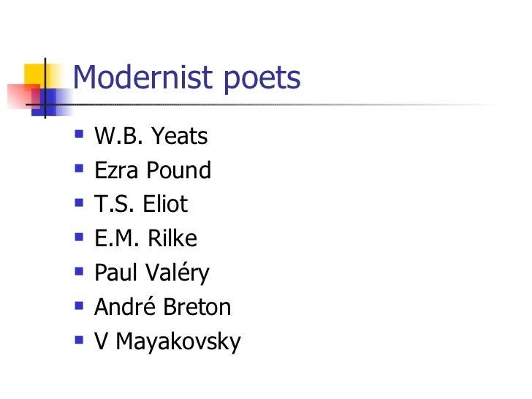The image size is (532, 399).
Task: Click the T.S. Eliot list entry
Action: 141,204
